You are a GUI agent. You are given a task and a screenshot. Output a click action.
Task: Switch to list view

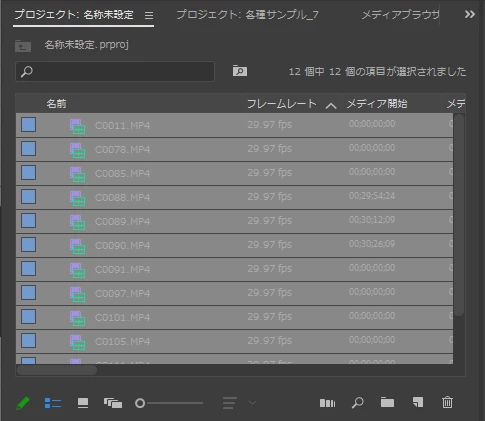coord(53,403)
